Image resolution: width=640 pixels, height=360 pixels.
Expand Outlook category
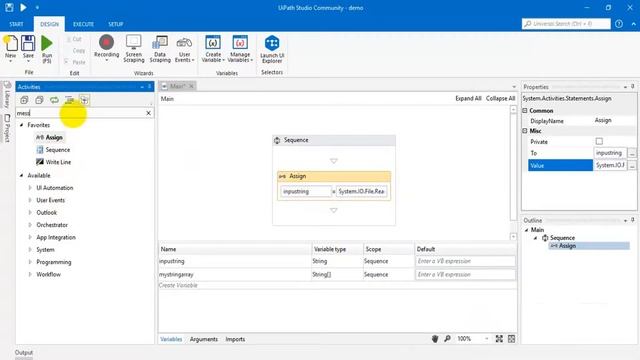pyautogui.click(x=30, y=213)
